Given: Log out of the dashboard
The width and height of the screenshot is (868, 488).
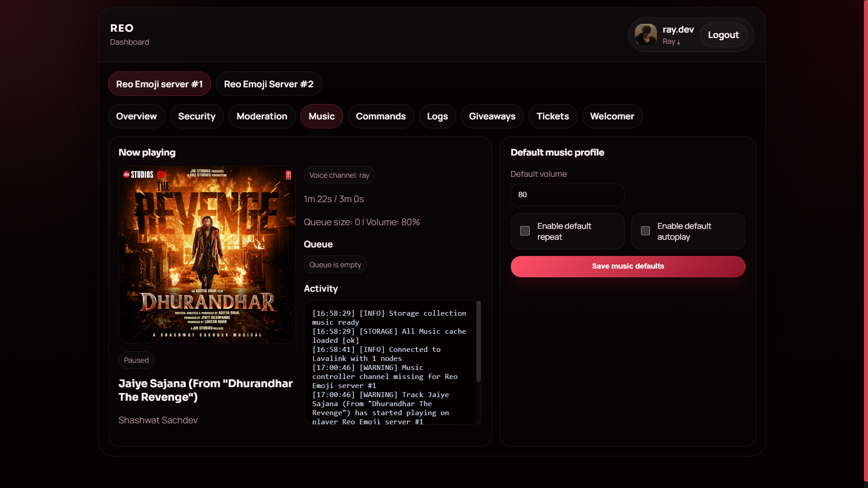Looking at the screenshot, I should 723,35.
